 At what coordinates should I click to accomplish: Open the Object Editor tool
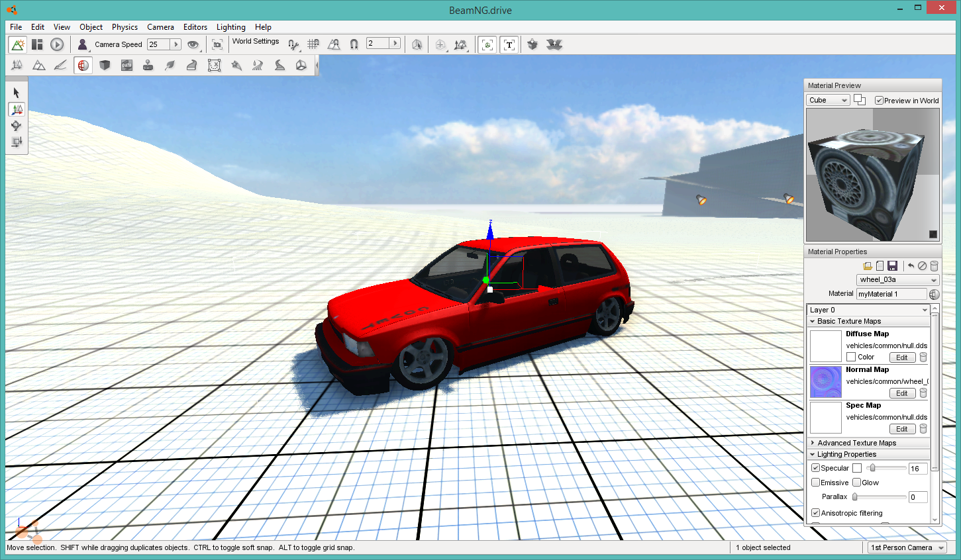17,65
